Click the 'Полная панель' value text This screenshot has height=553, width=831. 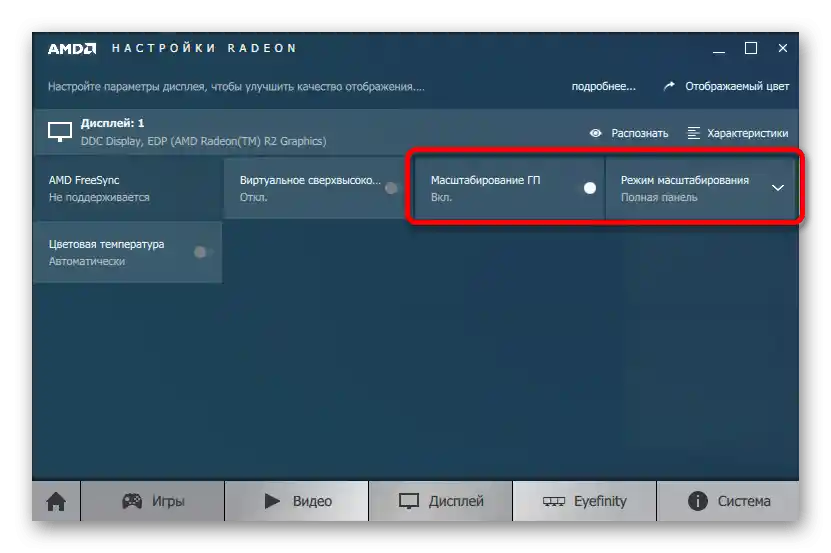click(659, 197)
